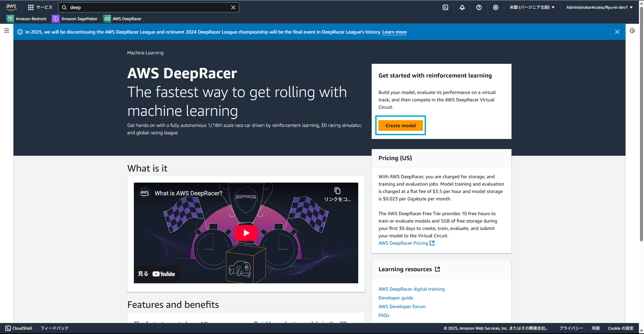The image size is (644, 334).
Task: Open settings gear icon in top bar
Action: [496, 7]
